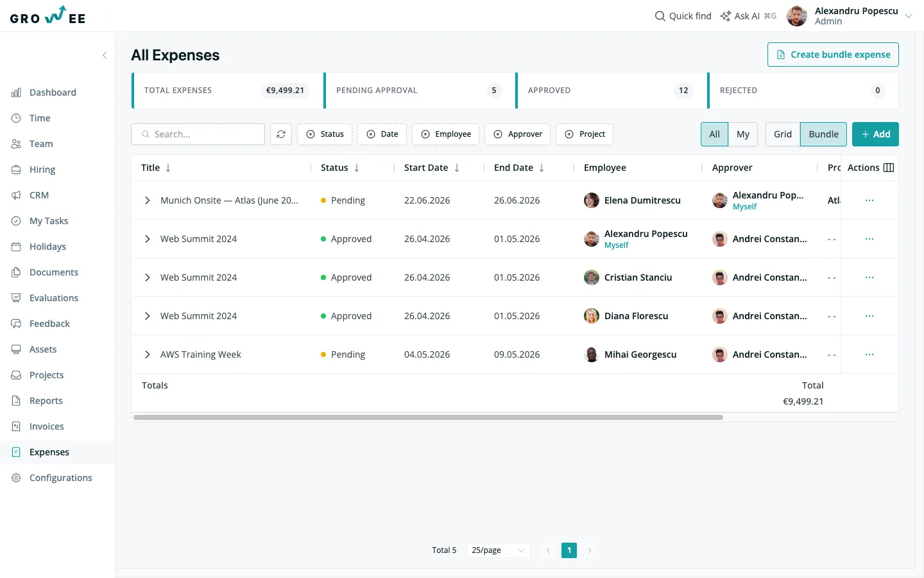Expand Cristian Stanciu's Web Summit 2024 row
This screenshot has height=578, width=924.
[148, 277]
